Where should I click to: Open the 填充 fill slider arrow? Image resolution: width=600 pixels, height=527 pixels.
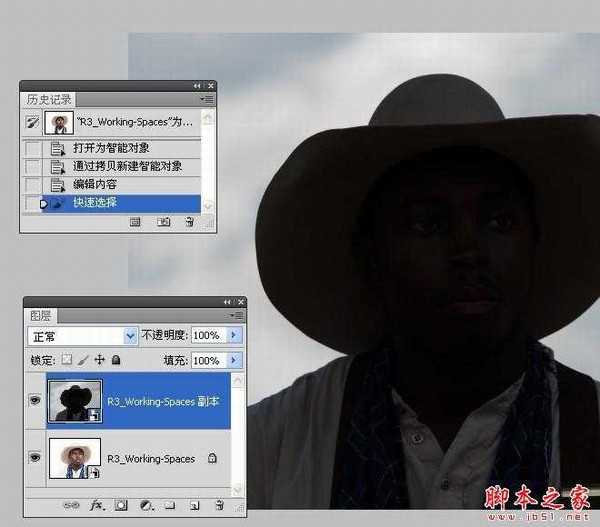[234, 360]
